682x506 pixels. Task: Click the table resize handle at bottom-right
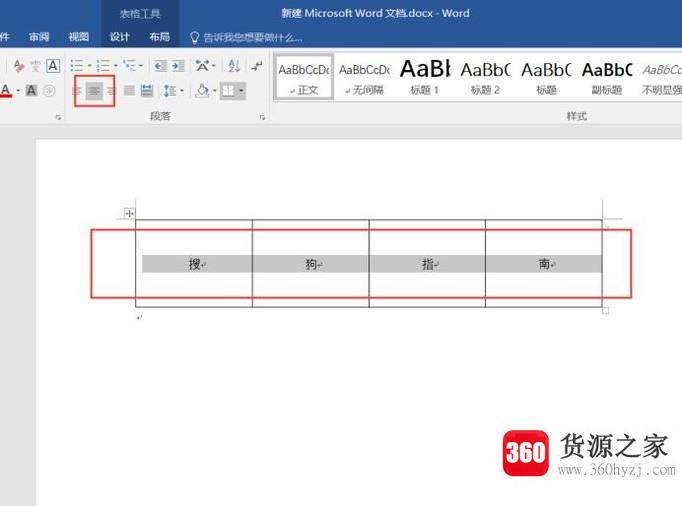point(605,310)
